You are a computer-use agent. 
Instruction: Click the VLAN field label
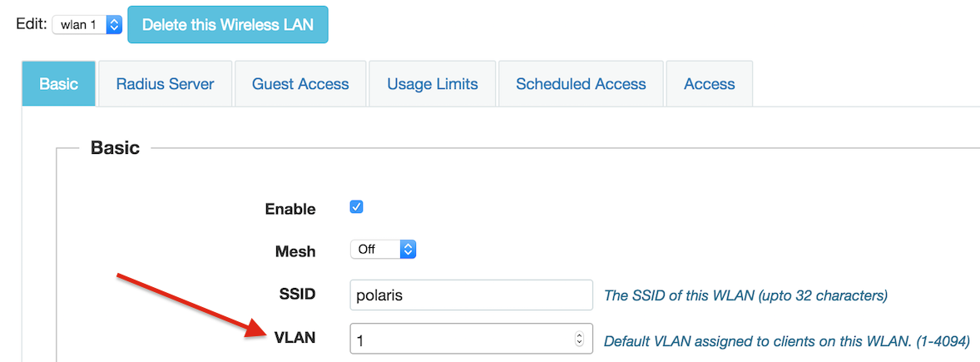[x=295, y=338]
